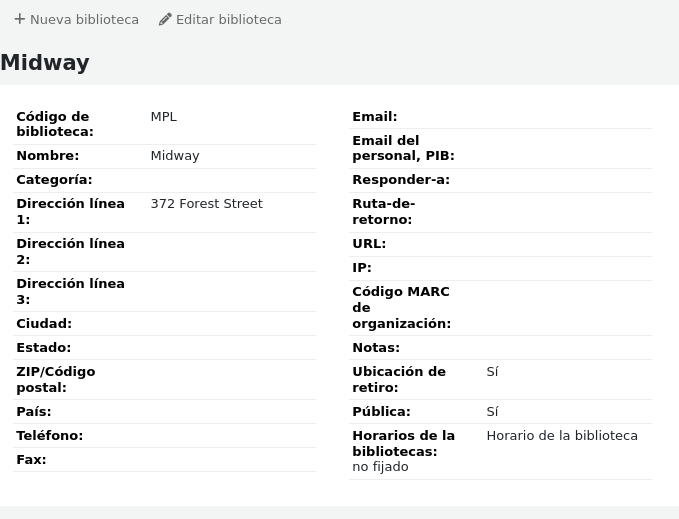Screen dimensions: 679x519
Task: Open the Nueva biblioteca button label
Action: tap(84, 19)
